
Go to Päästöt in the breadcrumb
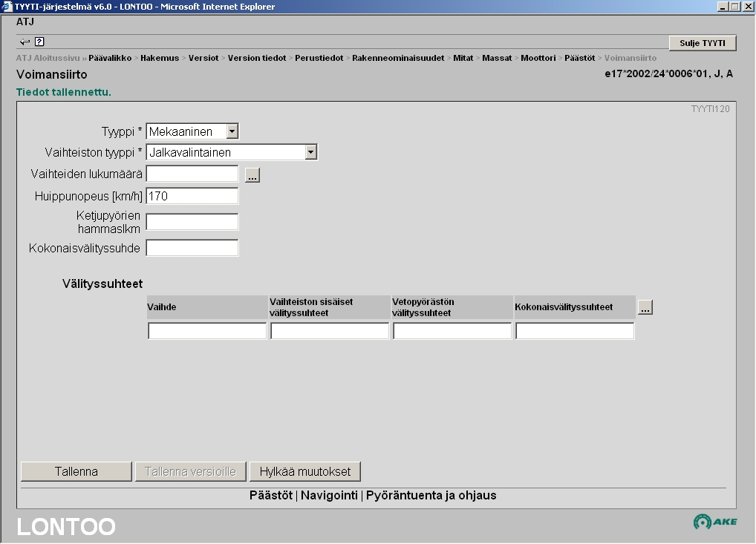click(x=579, y=58)
